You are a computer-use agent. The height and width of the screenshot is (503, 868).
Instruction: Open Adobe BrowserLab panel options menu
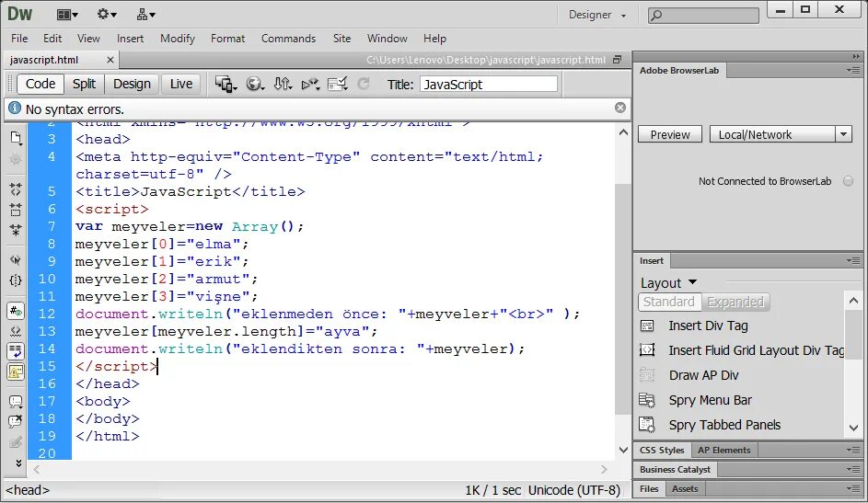tap(853, 71)
